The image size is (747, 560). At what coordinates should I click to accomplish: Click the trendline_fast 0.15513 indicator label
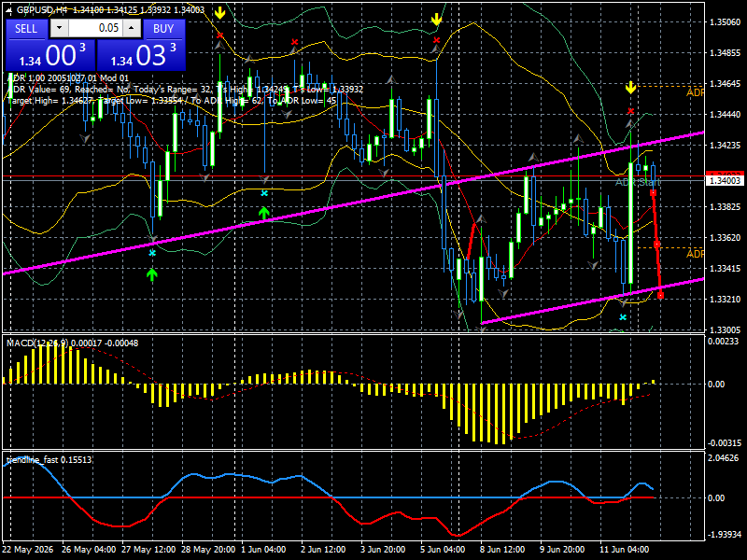[x=49, y=459]
